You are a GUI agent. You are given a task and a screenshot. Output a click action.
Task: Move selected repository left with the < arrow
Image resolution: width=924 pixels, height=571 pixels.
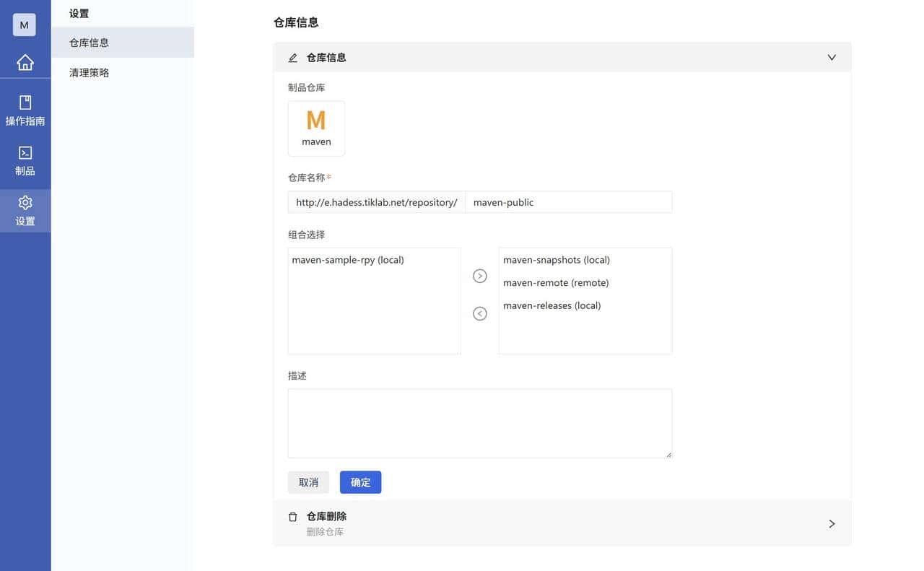(479, 313)
